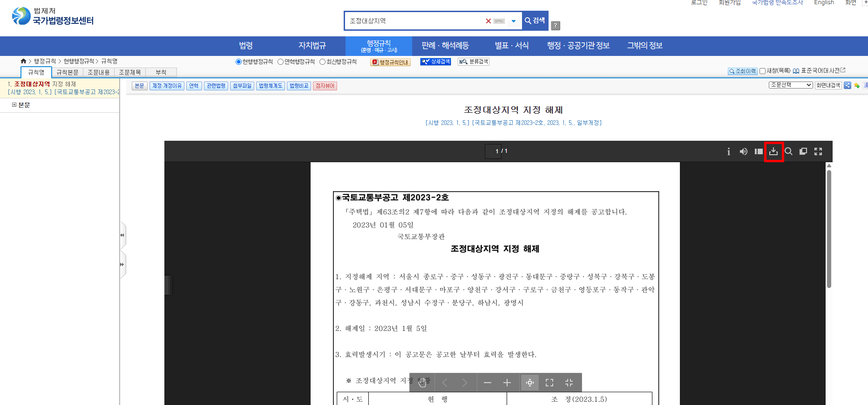Switch to the 부칙 tab
868x405 pixels.
(161, 72)
